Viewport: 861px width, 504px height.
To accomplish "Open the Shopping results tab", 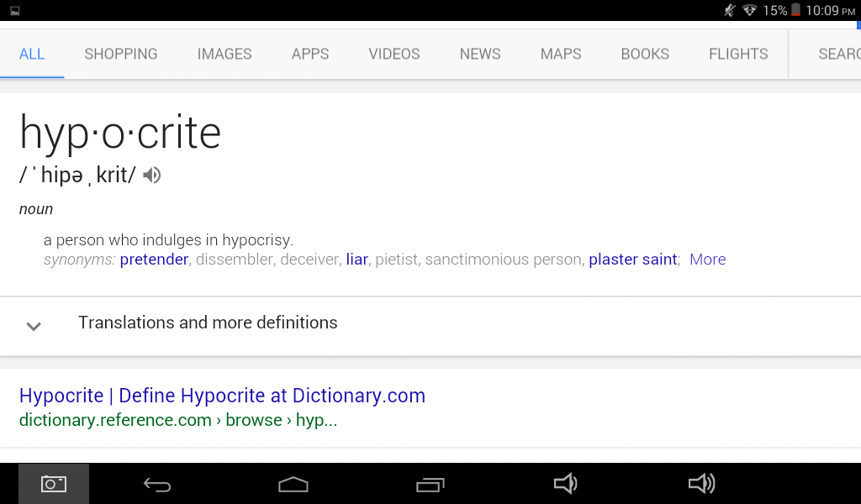I will click(x=121, y=54).
